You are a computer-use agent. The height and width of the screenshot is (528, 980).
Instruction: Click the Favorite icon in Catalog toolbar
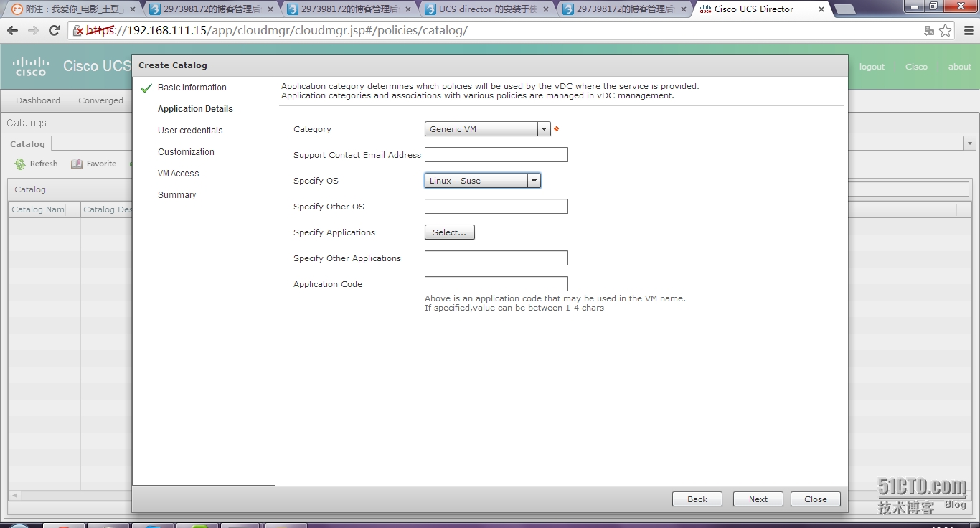[77, 164]
